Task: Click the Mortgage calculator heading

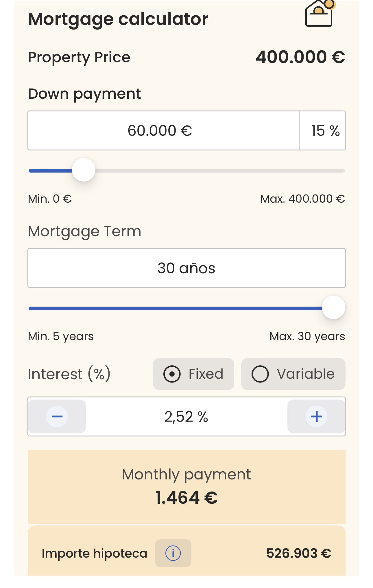Action: pos(118,19)
